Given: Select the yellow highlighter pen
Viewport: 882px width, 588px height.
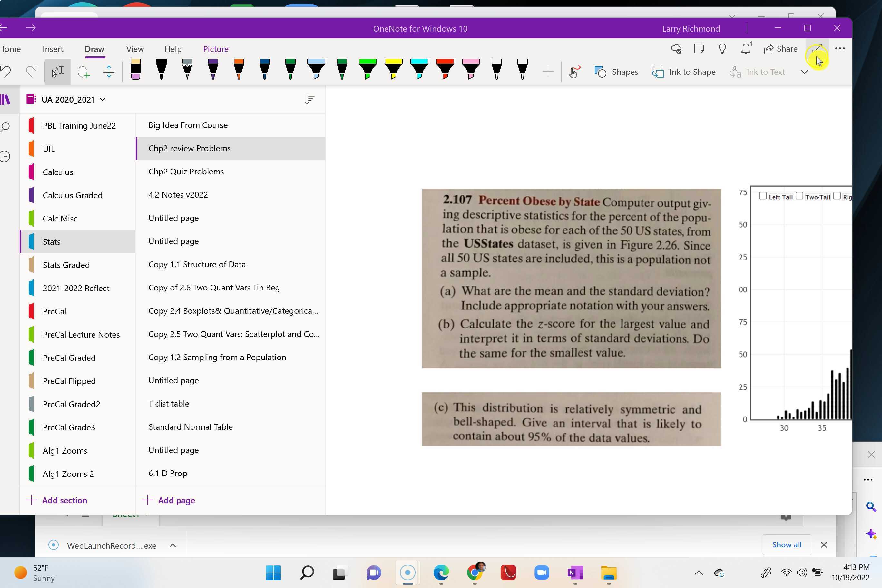Looking at the screenshot, I should [393, 69].
